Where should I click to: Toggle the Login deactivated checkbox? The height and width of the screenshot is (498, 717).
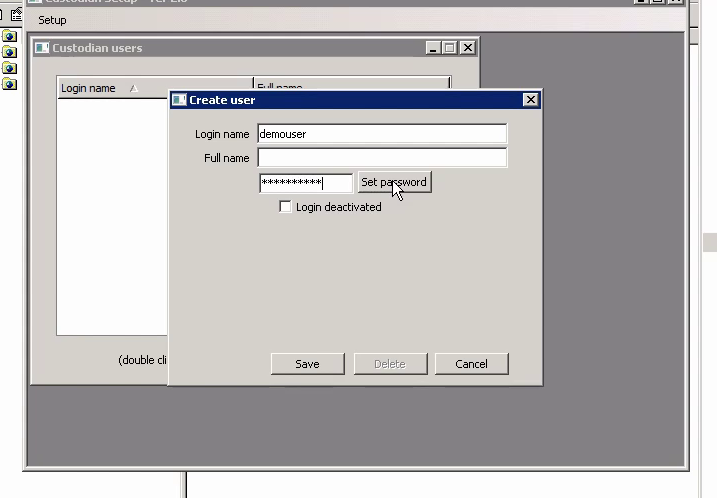click(x=286, y=207)
